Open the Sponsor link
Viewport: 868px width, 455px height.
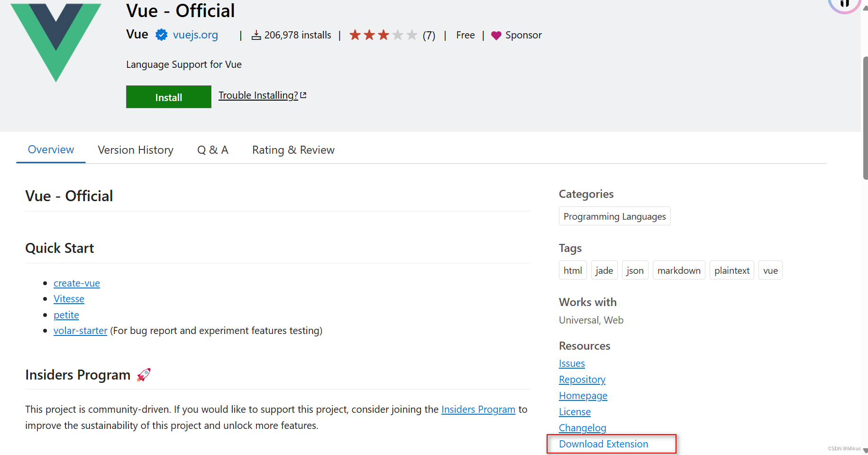coord(523,35)
